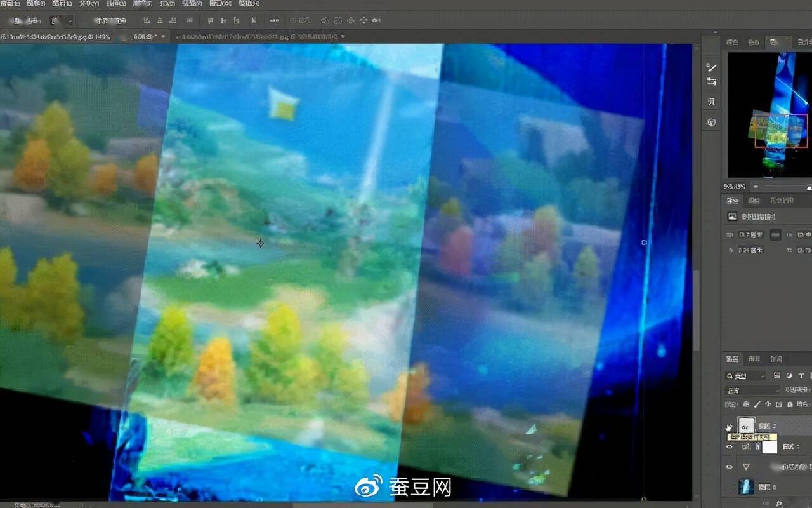Toggle visibility of the smart filters row
The image size is (812, 508).
729,467
